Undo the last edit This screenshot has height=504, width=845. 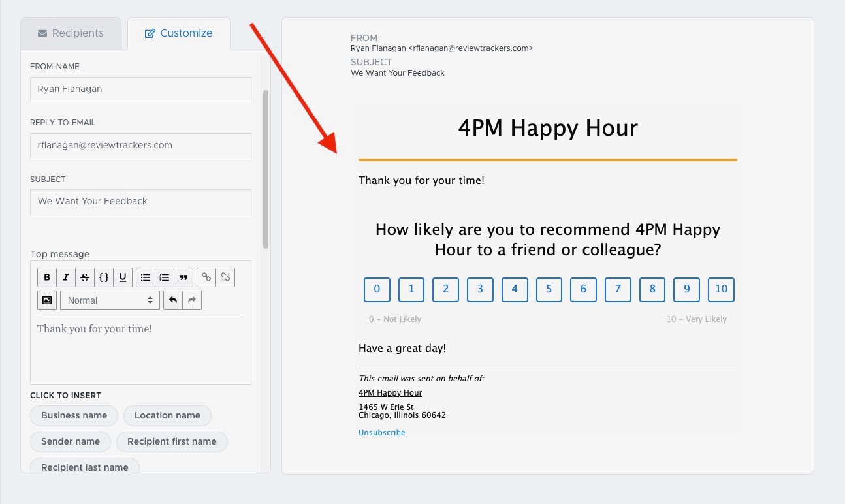(173, 300)
